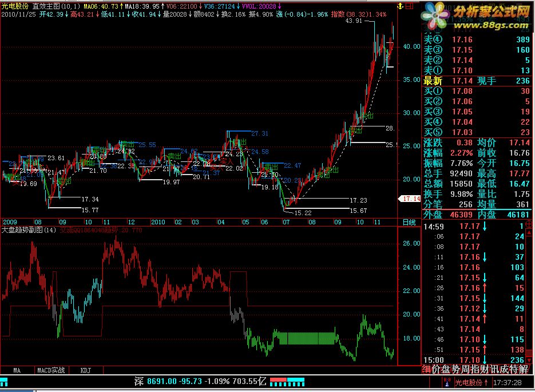Click the 光电股份 stock name in the chart header
This screenshot has width=535, height=392.
(15, 6)
